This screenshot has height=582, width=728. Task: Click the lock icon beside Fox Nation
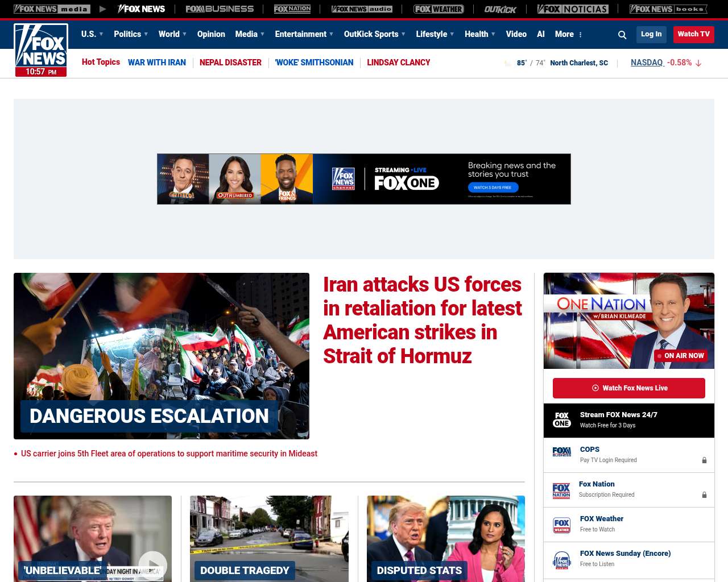[704, 495]
